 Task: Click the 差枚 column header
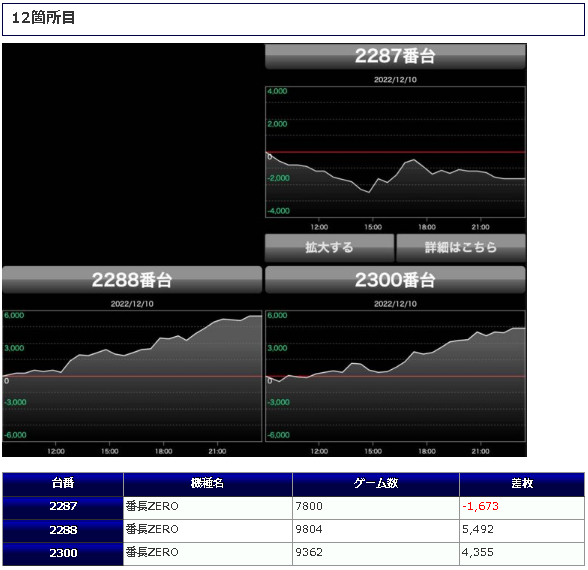522,484
